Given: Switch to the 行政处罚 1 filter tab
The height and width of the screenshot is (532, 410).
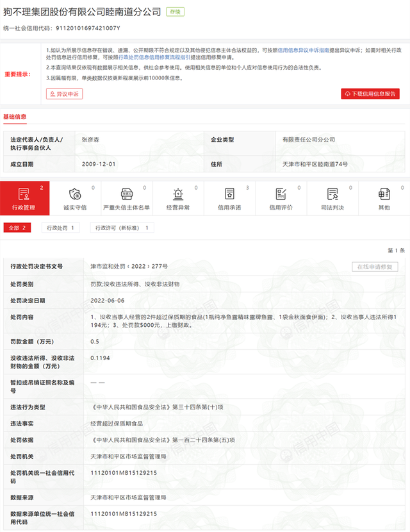Looking at the screenshot, I should coord(61,228).
